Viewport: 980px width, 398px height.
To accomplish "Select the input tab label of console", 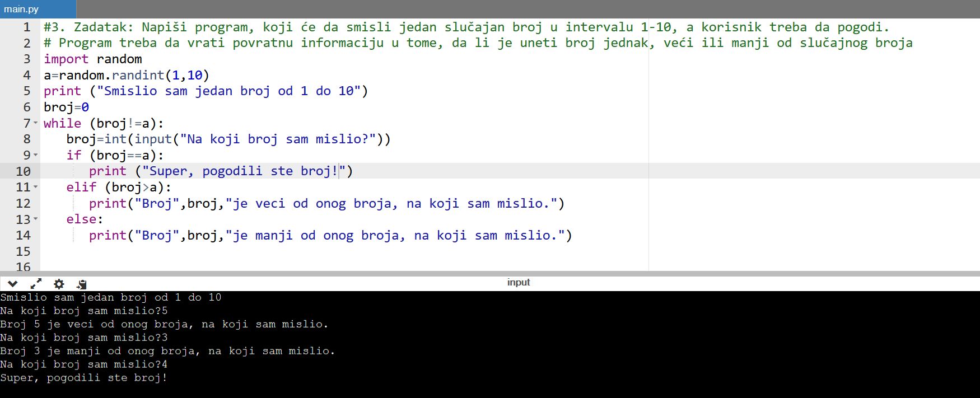I will (518, 283).
